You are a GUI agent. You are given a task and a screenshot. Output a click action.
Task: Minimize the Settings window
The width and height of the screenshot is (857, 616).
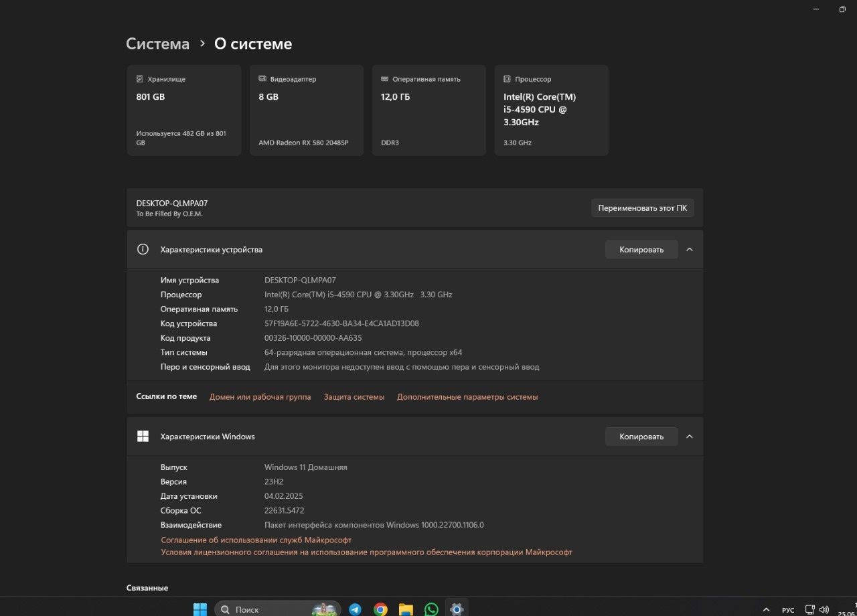tap(815, 9)
